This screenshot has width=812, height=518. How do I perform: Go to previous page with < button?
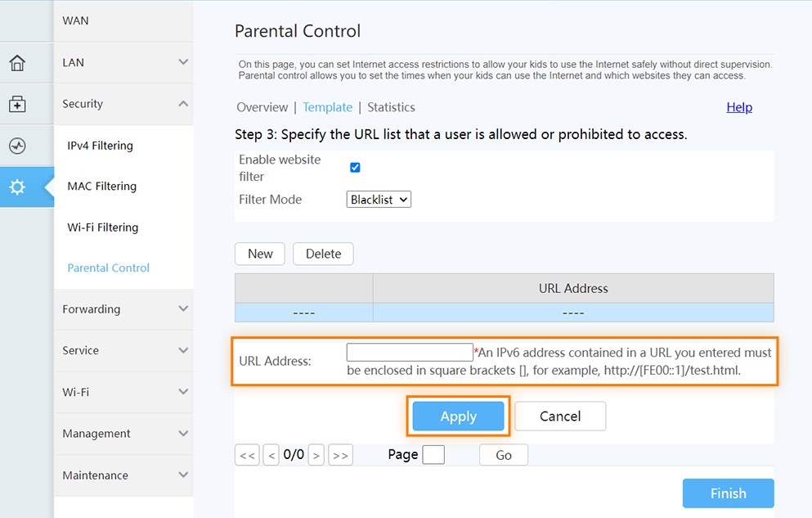tap(271, 455)
